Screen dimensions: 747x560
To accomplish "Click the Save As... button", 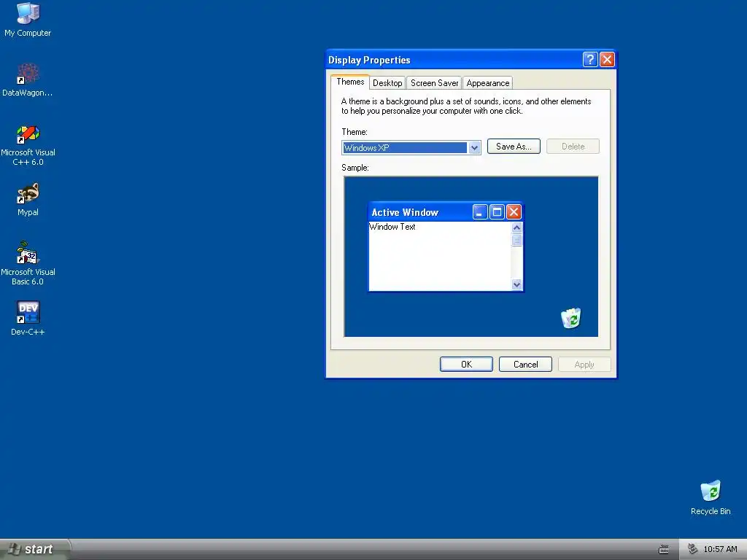I will point(514,146).
